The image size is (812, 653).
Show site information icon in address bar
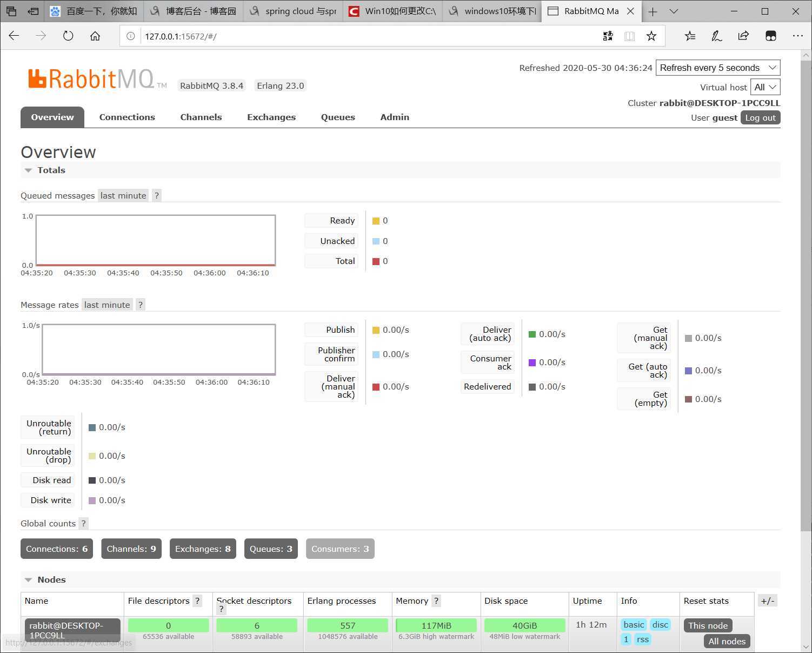click(x=130, y=36)
